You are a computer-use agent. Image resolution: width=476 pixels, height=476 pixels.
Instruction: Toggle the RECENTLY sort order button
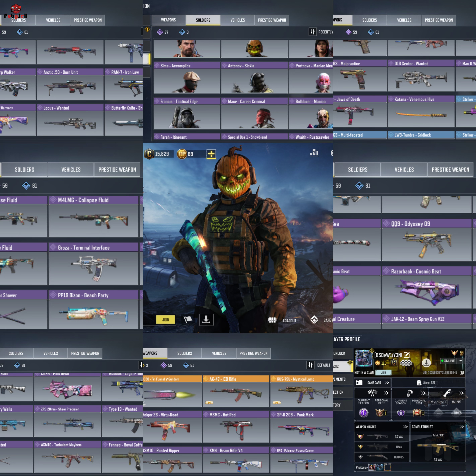click(312, 32)
